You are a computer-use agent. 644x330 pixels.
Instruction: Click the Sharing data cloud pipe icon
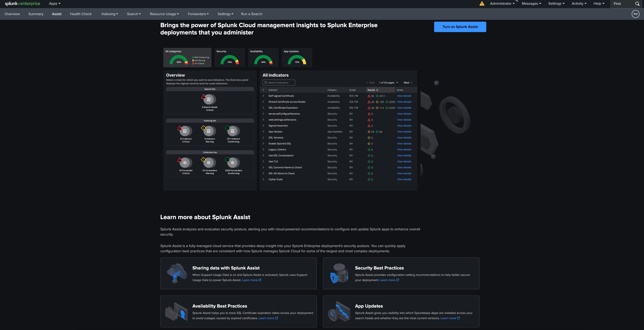(x=177, y=273)
